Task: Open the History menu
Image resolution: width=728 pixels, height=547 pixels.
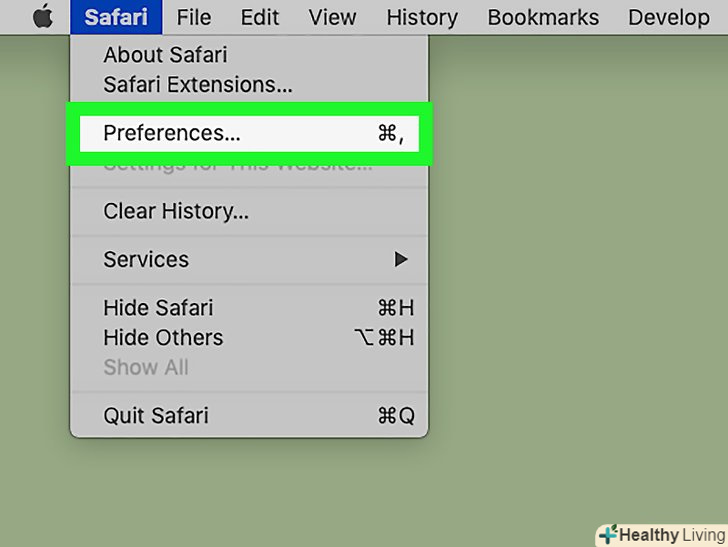Action: coord(422,17)
